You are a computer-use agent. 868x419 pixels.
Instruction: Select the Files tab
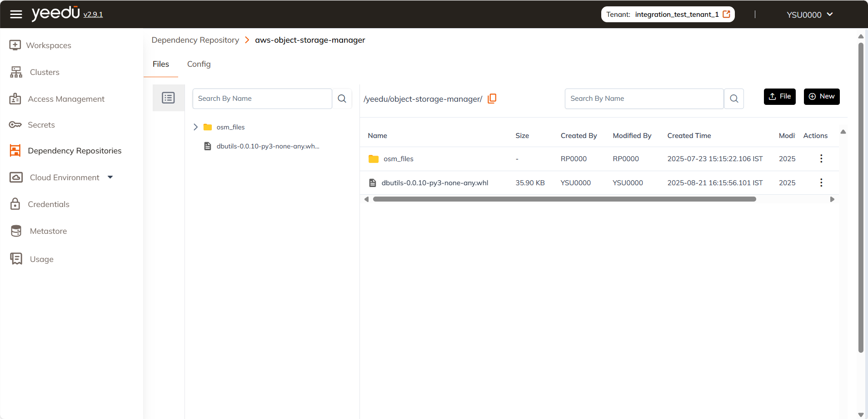160,64
